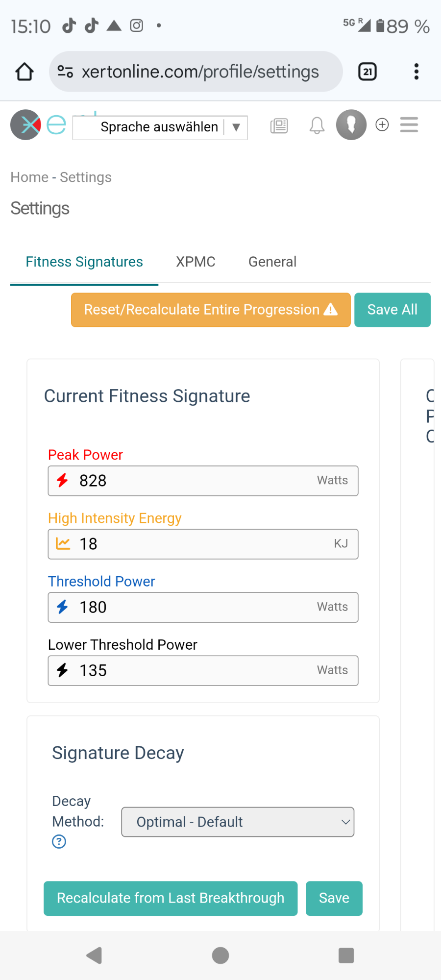
Task: Open the browser three-dot menu
Action: pyautogui.click(x=416, y=72)
